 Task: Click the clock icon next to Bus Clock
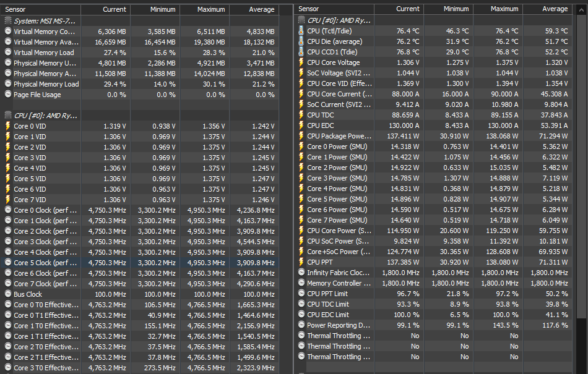tap(7, 294)
